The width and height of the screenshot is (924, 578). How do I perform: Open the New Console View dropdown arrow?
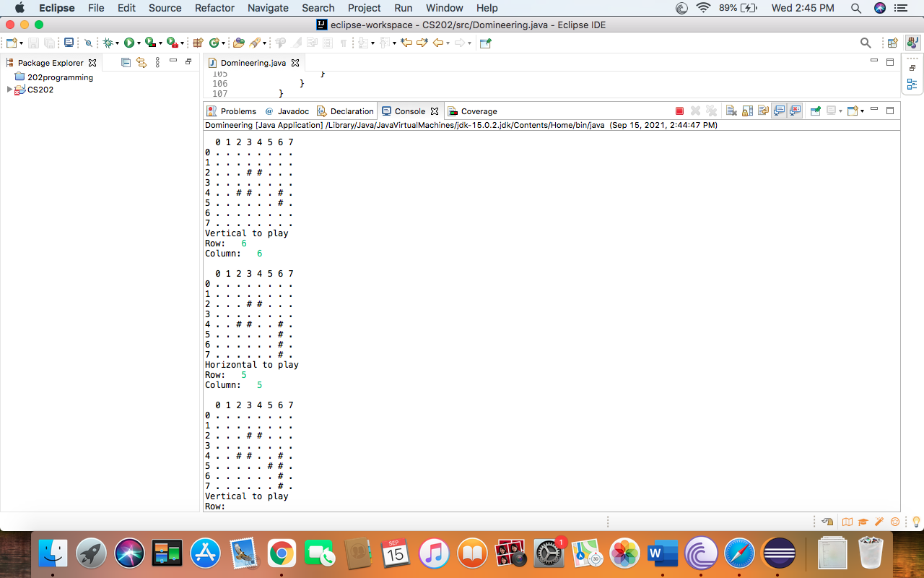coord(862,111)
